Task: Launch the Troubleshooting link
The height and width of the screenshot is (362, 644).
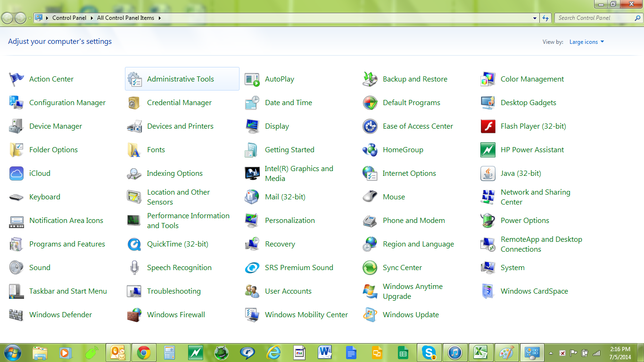Action: click(x=174, y=291)
